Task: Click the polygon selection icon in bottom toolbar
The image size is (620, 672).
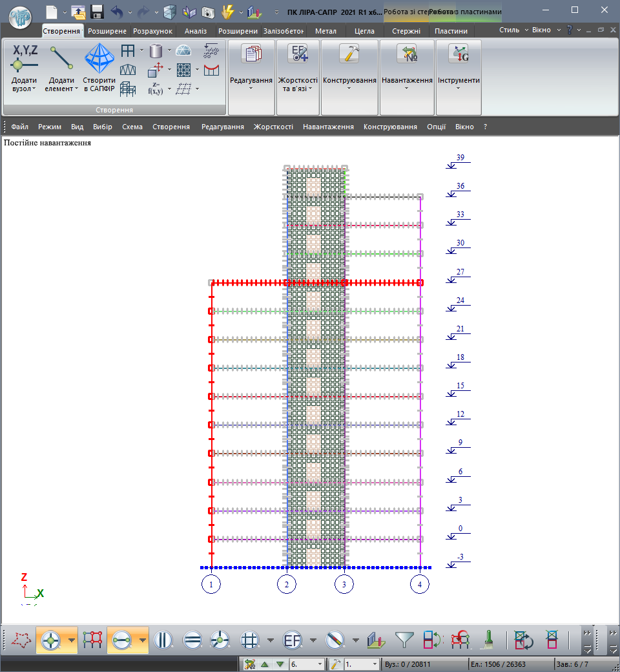Action: [x=21, y=640]
